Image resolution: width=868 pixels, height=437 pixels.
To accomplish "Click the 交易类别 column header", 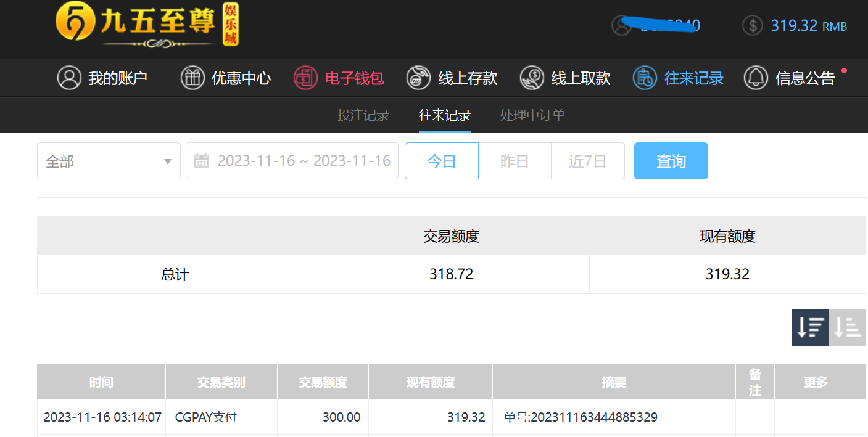I will 221,382.
